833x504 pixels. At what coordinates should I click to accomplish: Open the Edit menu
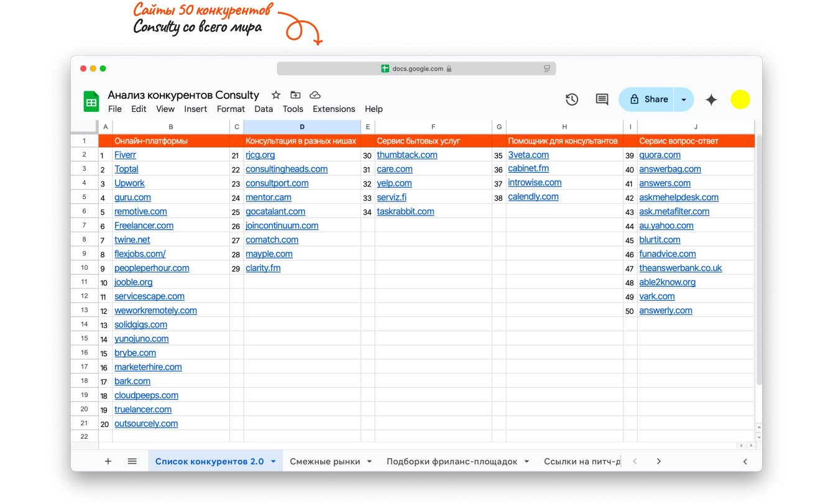(139, 109)
